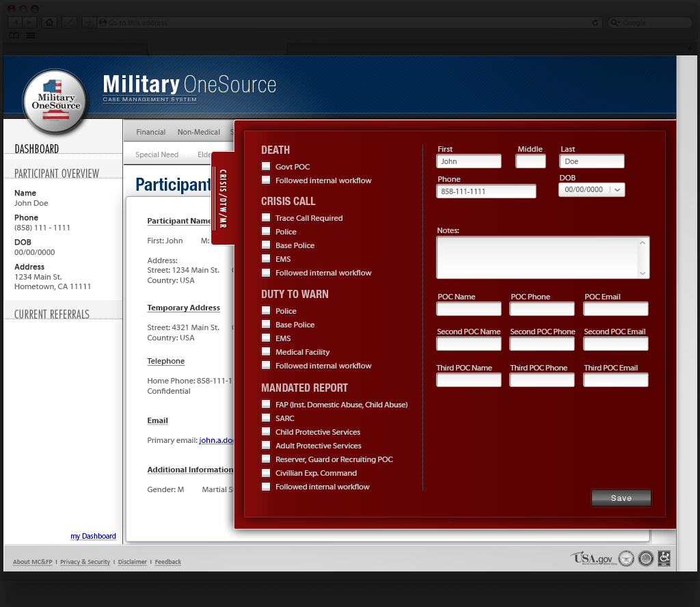Switch to the Financial tab

(x=150, y=131)
